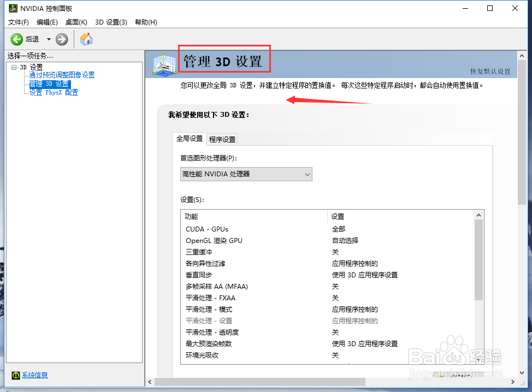Open the 编辑(E) menu
Viewport: 532px width, 392px height.
tap(47, 22)
